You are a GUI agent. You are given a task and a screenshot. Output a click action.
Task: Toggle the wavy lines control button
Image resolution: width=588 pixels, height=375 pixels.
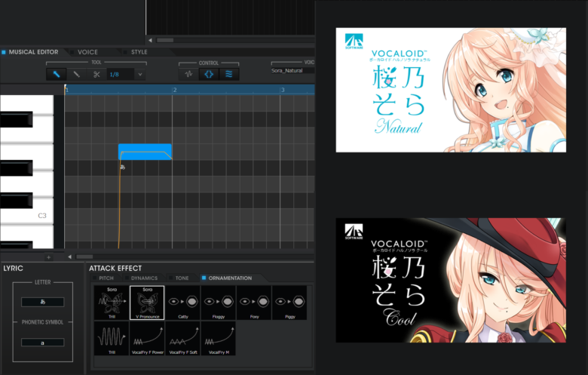click(228, 74)
